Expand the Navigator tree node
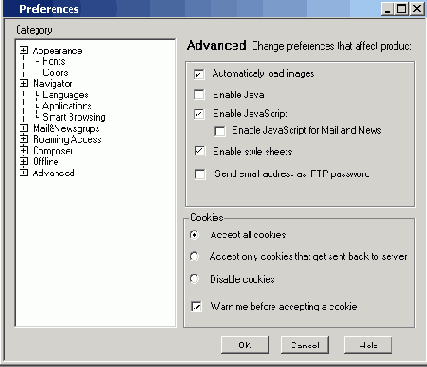The width and height of the screenshot is (427, 367). [x=24, y=83]
